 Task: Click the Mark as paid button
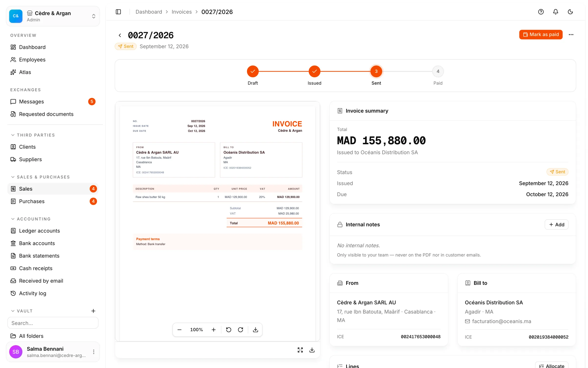pyautogui.click(x=541, y=35)
